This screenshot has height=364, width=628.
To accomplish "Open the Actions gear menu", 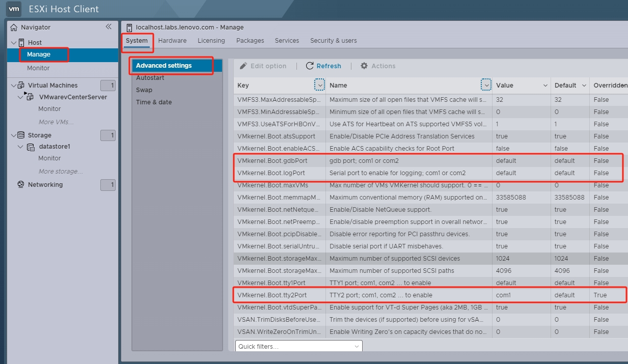I will click(x=364, y=66).
